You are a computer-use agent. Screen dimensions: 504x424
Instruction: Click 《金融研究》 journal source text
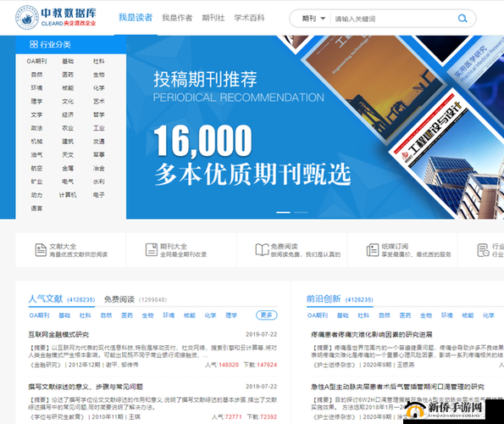[x=46, y=365]
